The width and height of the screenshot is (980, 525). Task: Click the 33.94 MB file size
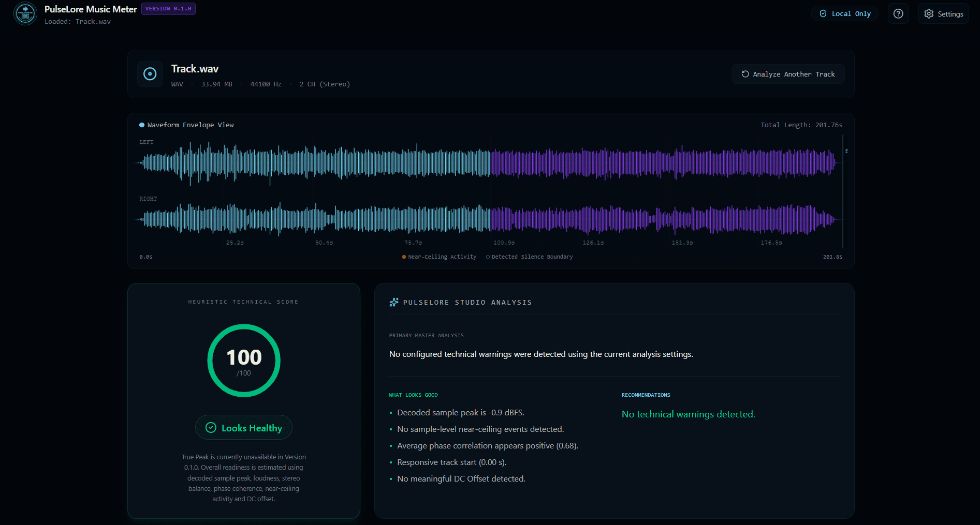click(x=216, y=84)
